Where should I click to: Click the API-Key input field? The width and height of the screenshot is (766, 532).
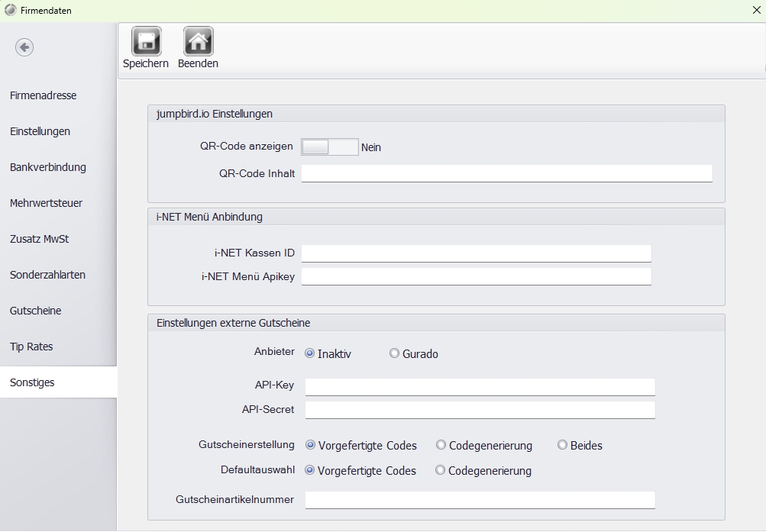(x=480, y=386)
